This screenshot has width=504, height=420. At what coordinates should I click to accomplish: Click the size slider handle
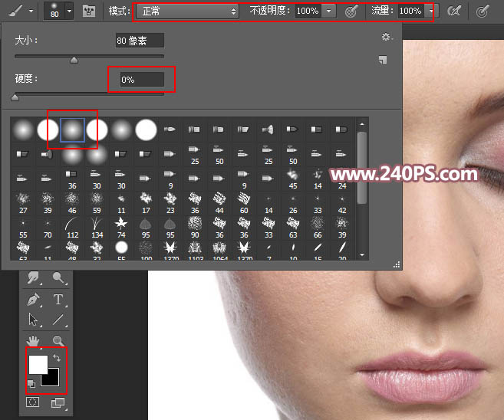[x=74, y=60]
